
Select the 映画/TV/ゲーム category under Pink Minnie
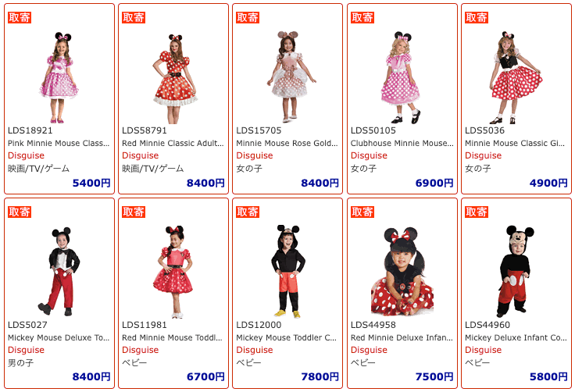tap(38, 169)
